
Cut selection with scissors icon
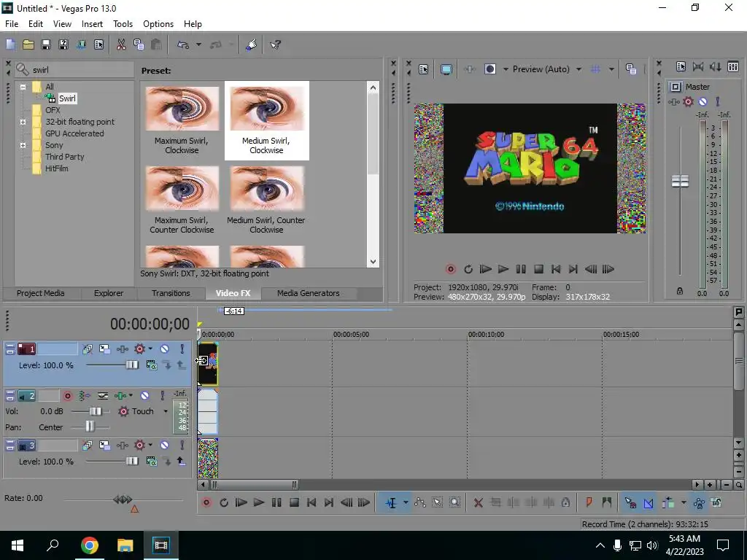[x=121, y=44]
